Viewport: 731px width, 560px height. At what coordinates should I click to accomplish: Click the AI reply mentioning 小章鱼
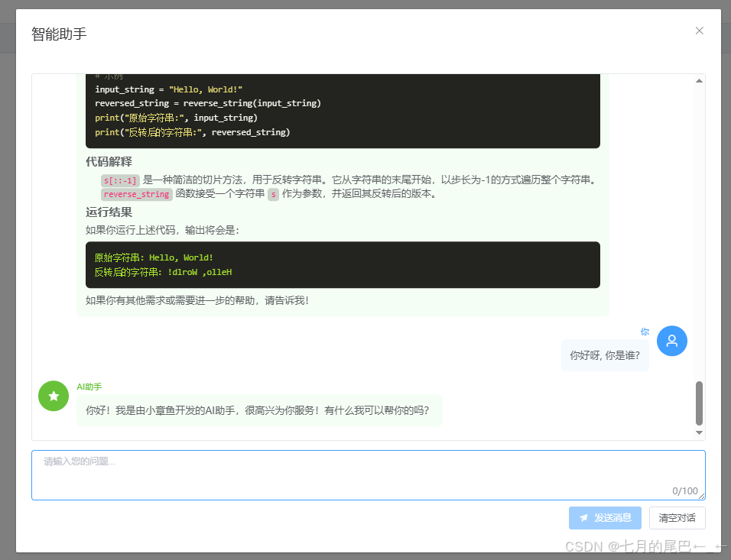coord(259,410)
